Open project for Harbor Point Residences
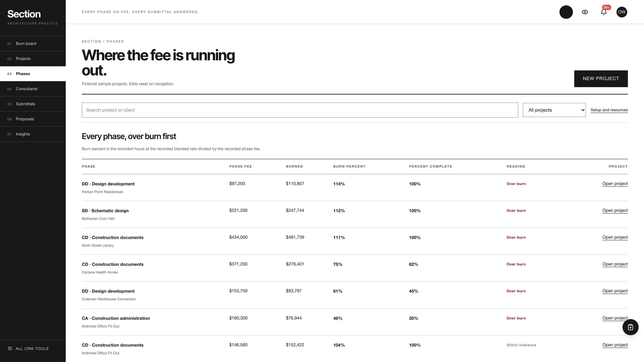Screen dimensions: 644x362 tap(615, 184)
